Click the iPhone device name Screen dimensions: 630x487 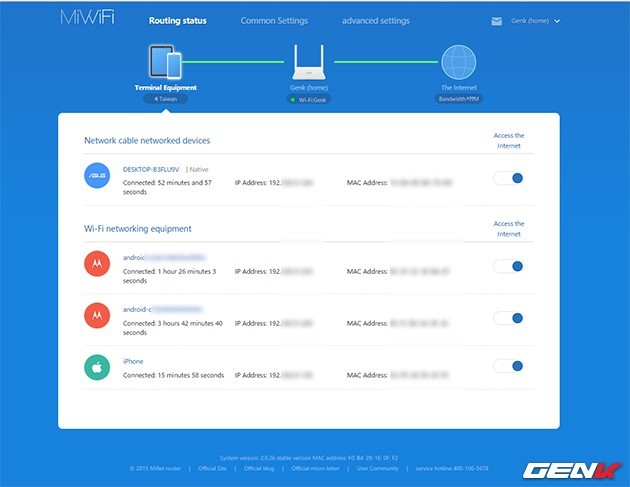pyautogui.click(x=133, y=361)
